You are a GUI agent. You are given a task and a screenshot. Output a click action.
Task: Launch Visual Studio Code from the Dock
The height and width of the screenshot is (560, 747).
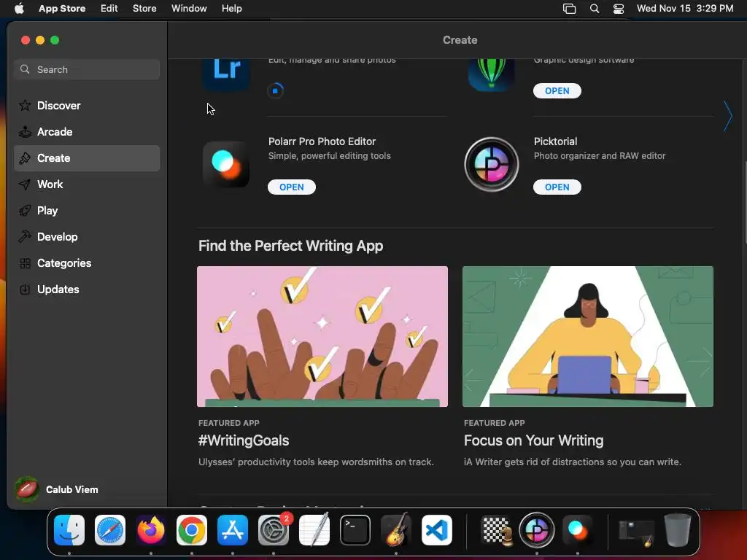437,530
